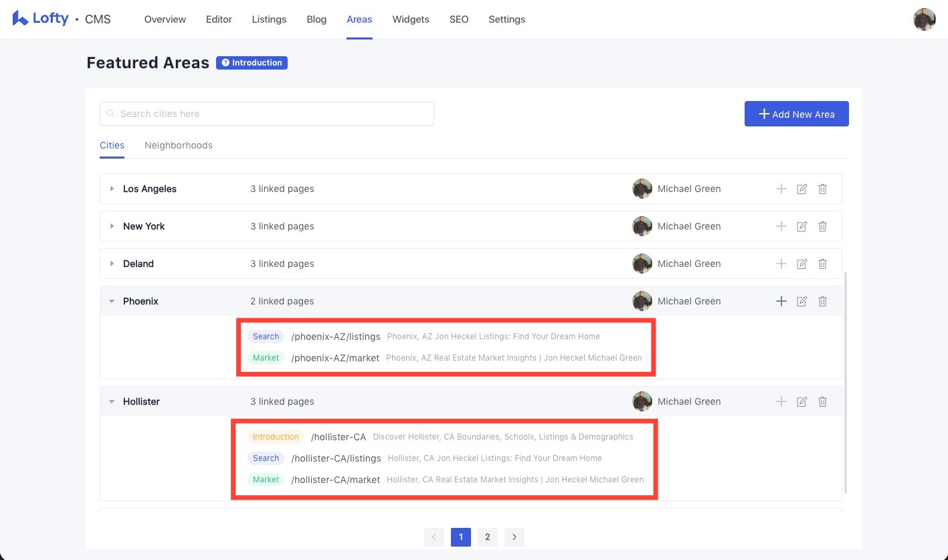Viewport: 948px width, 560px height.
Task: Click the trash icon for Phoenix
Action: coord(823,302)
